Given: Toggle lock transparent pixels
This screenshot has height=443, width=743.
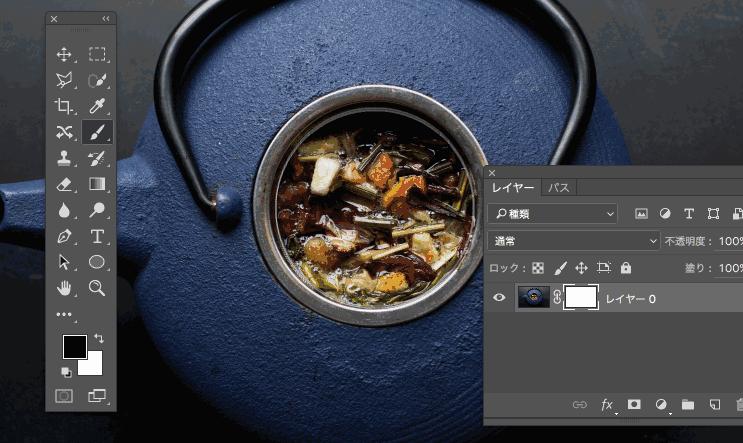Looking at the screenshot, I should tap(538, 268).
